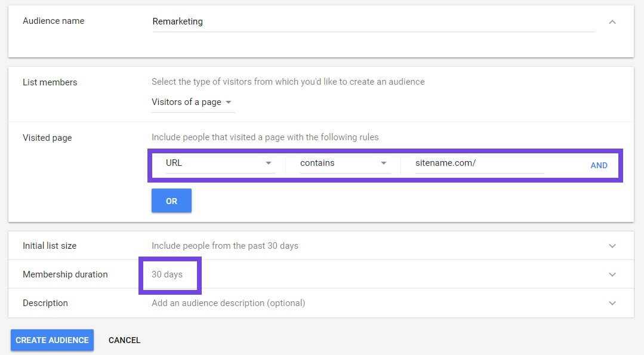Click the Remarketing audience name field

click(x=374, y=21)
